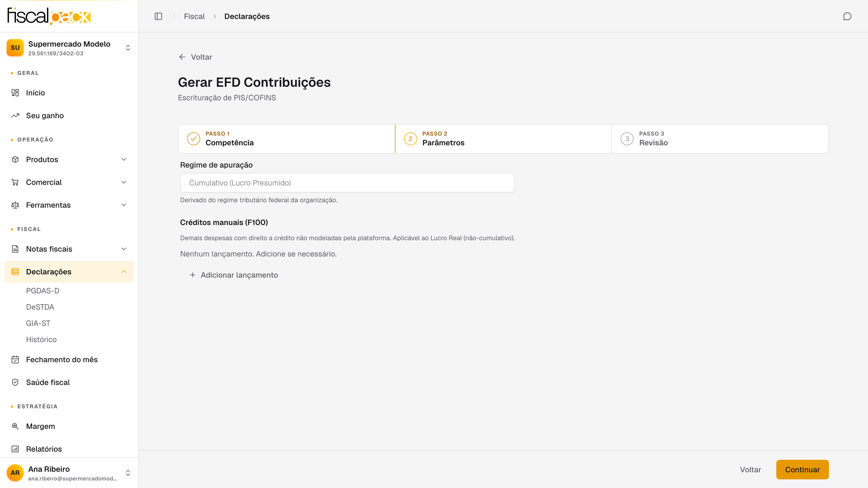868x488 pixels.
Task: Click the Regime de apuração field
Action: (347, 182)
